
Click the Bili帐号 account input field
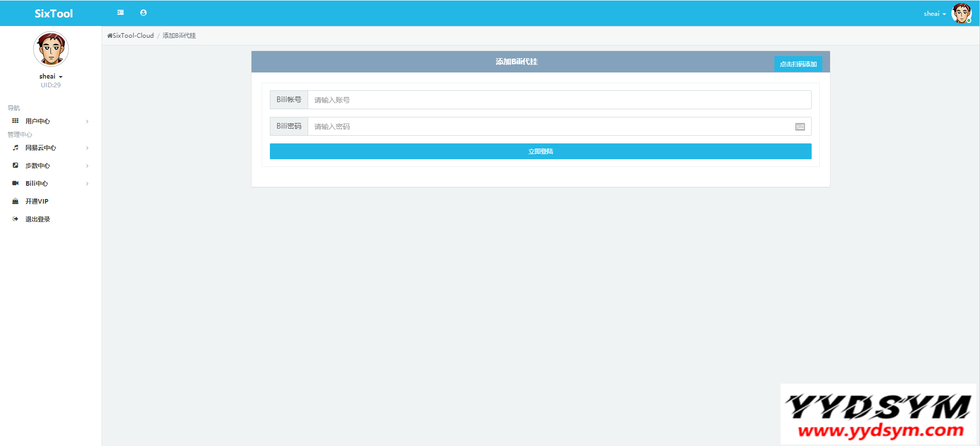(559, 100)
